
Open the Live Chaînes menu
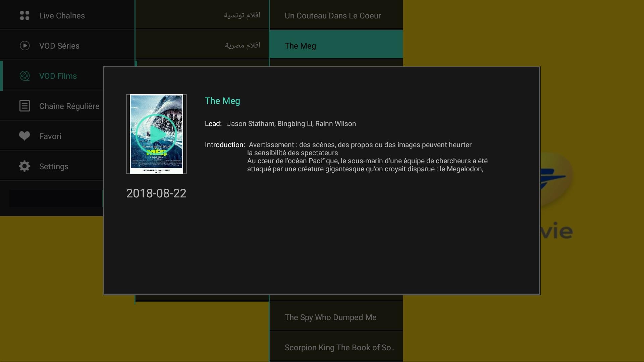point(67,15)
